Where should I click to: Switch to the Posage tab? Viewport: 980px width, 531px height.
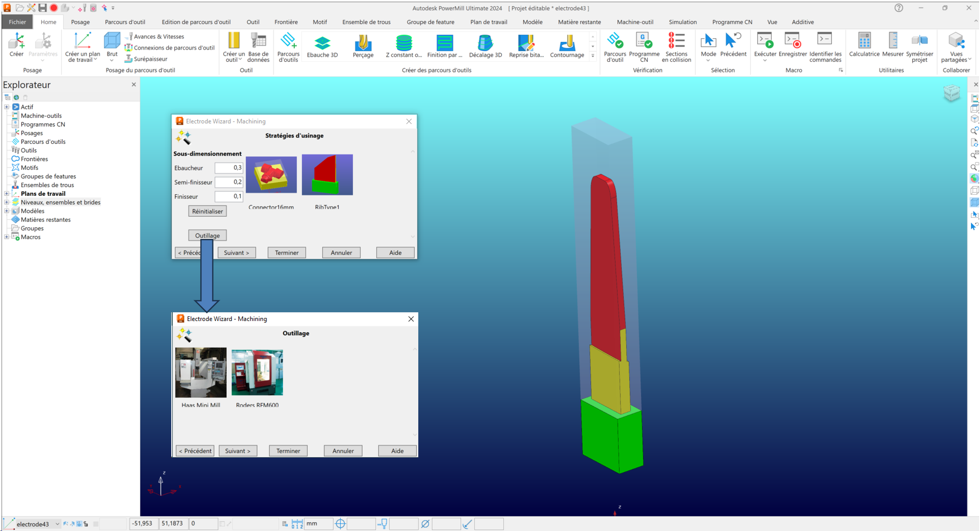coord(80,22)
